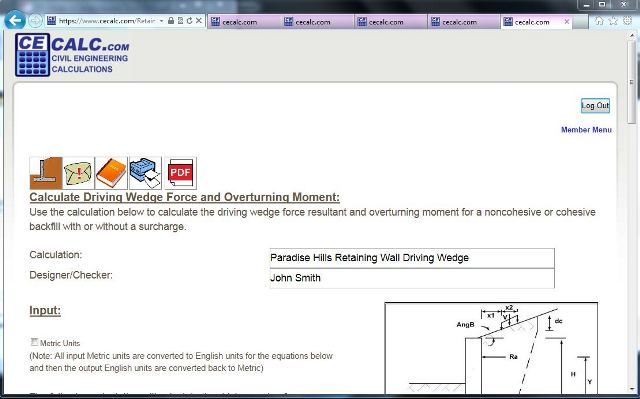Click the Stop loading X in address bar
Viewport: 640px width, 399px height.
[199, 21]
